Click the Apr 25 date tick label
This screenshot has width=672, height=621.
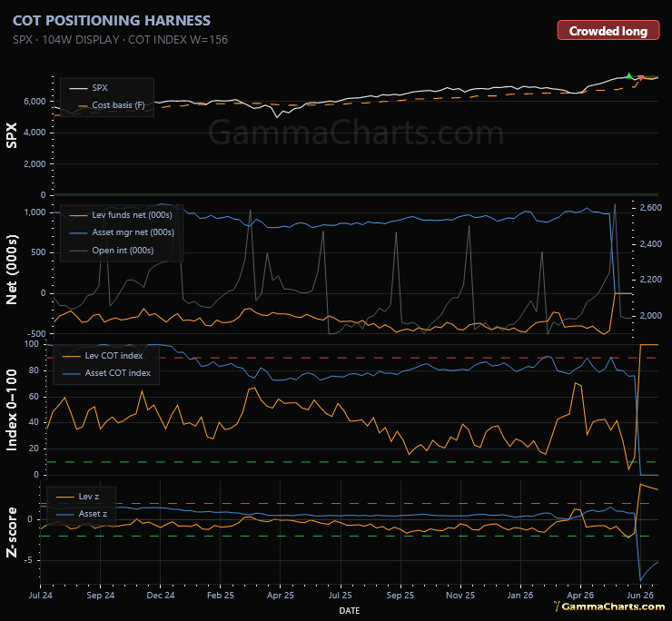(x=281, y=596)
